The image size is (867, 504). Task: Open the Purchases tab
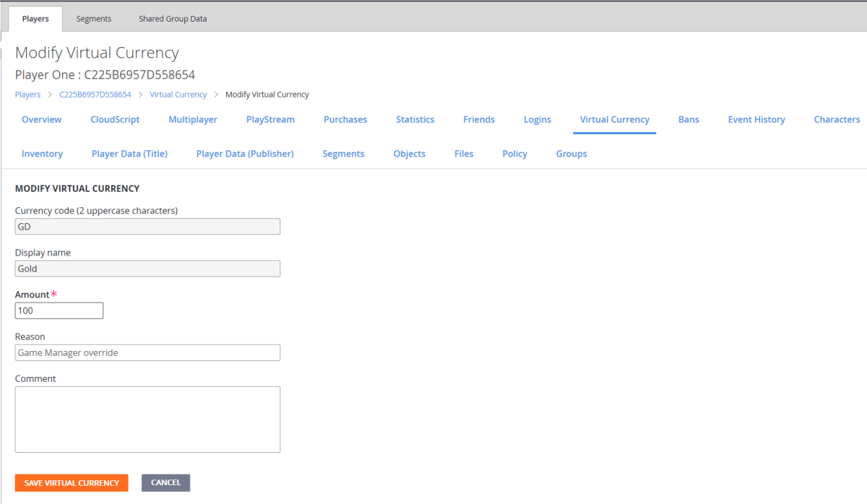coord(345,120)
